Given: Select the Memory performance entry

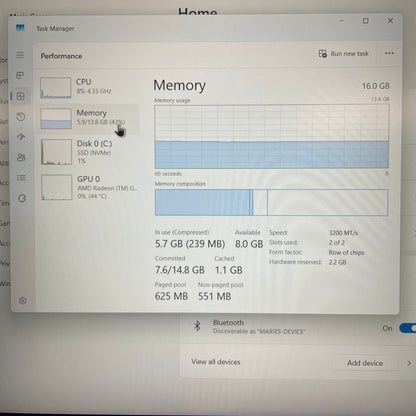Looking at the screenshot, I should [x=89, y=118].
